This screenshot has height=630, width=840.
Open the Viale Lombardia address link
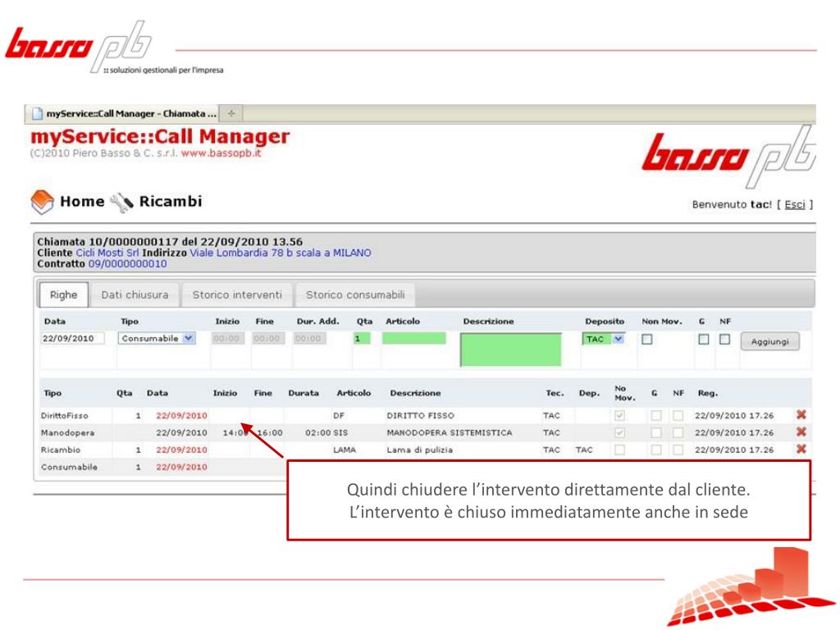pos(281,253)
